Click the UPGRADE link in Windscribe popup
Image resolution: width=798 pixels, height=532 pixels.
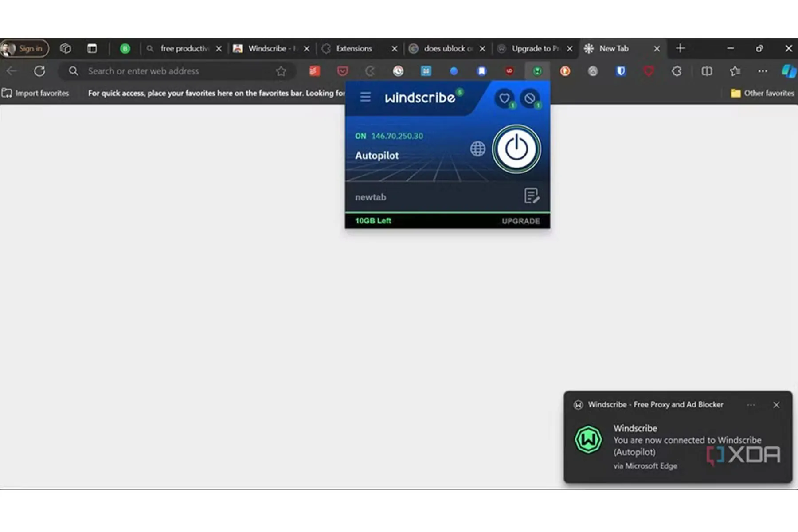pyautogui.click(x=520, y=221)
